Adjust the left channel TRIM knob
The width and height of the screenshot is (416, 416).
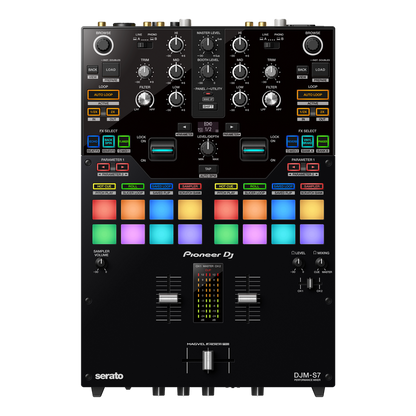tap(144, 71)
